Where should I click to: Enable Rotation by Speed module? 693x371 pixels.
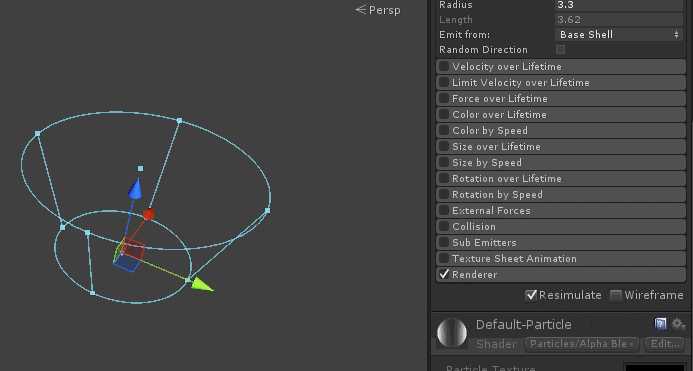click(x=443, y=195)
